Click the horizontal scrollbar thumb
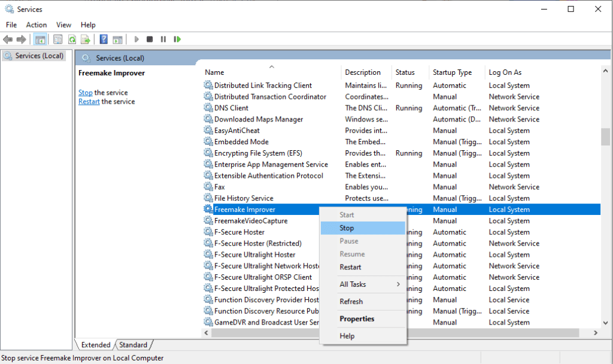Viewport: 613px width, 364px height. point(395,333)
